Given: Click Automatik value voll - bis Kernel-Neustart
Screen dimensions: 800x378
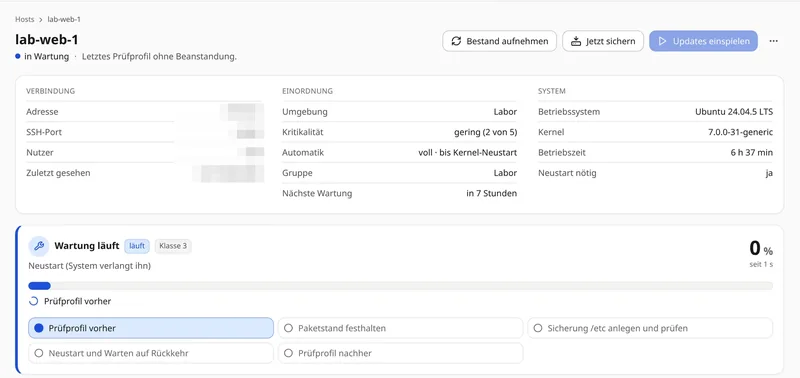Looking at the screenshot, I should 467,153.
